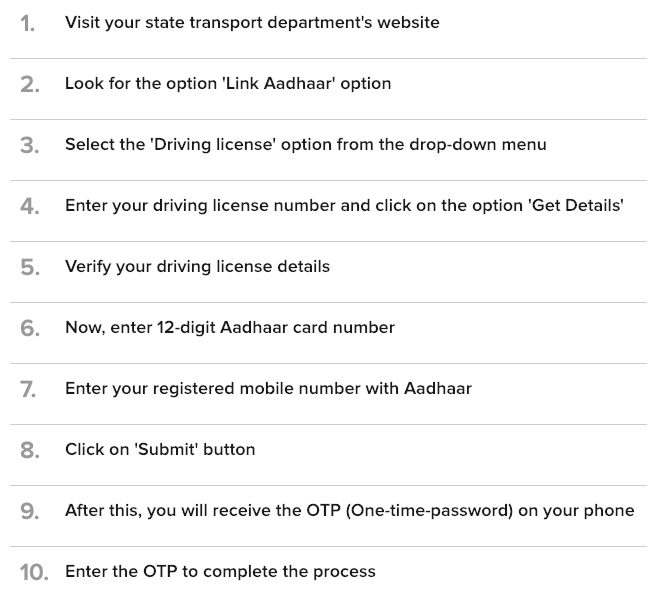The image size is (664, 610).
Task: Click 'Enter the OTP to complete the process'
Action: pos(220,571)
